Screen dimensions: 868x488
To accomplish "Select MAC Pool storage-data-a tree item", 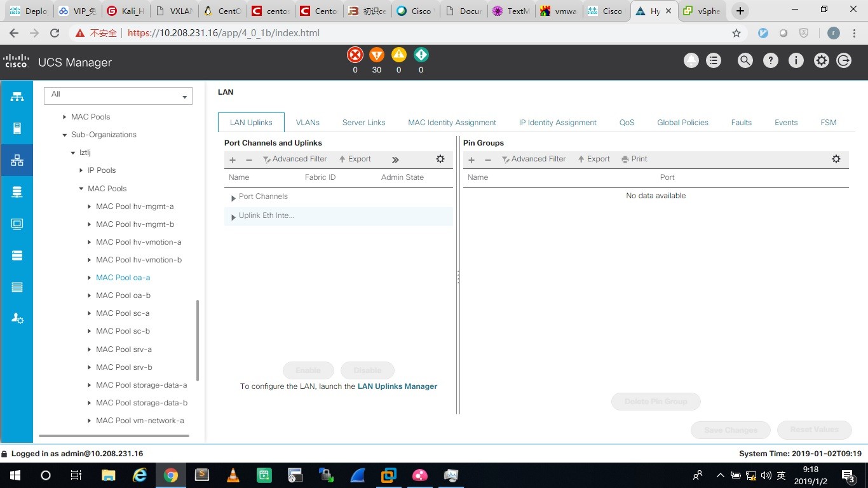I will [142, 385].
